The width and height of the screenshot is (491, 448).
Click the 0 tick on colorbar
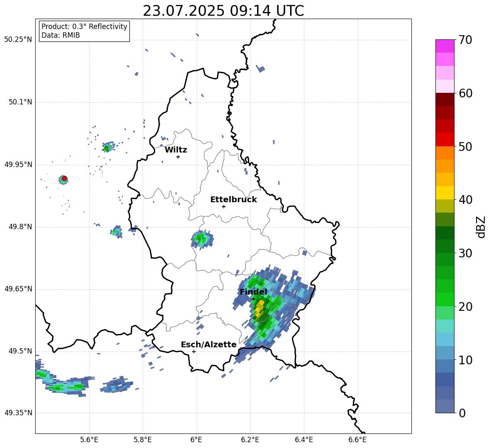(462, 413)
